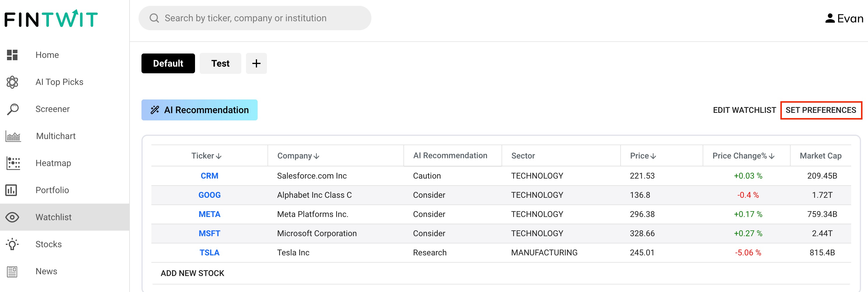Click the Stocks lightbulb icon
The image size is (868, 292).
12,244
